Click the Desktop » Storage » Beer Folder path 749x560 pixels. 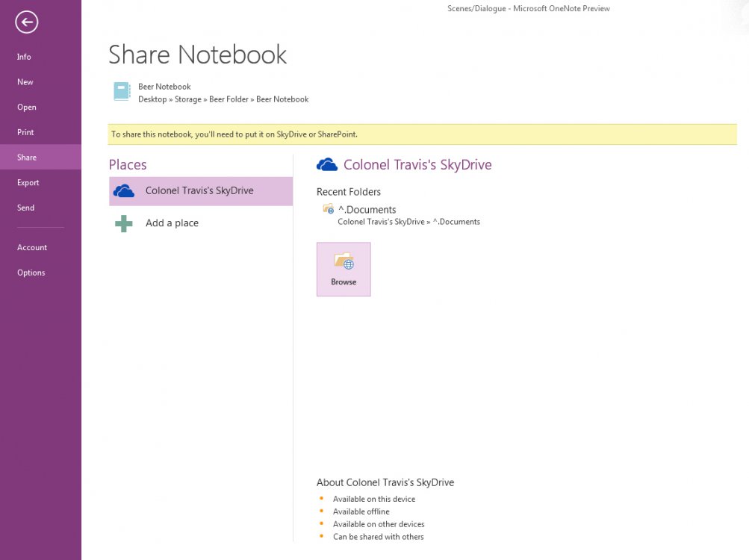[x=223, y=99]
